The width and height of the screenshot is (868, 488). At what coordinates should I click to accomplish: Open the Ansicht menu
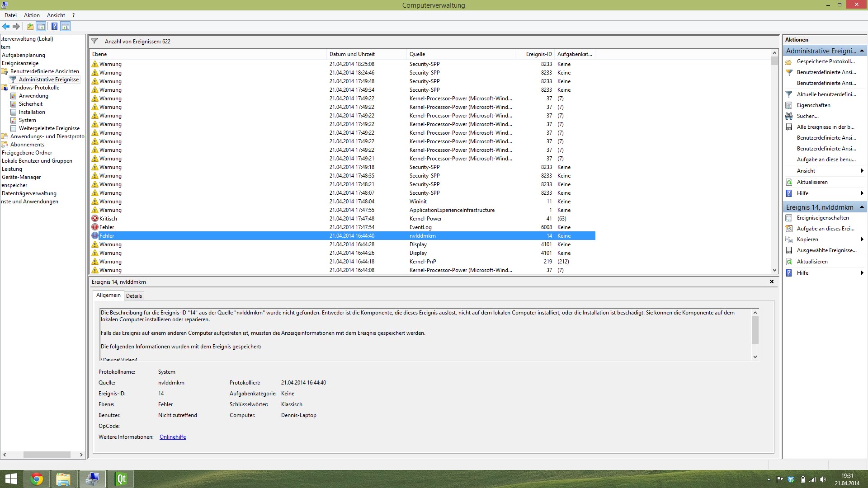56,15
